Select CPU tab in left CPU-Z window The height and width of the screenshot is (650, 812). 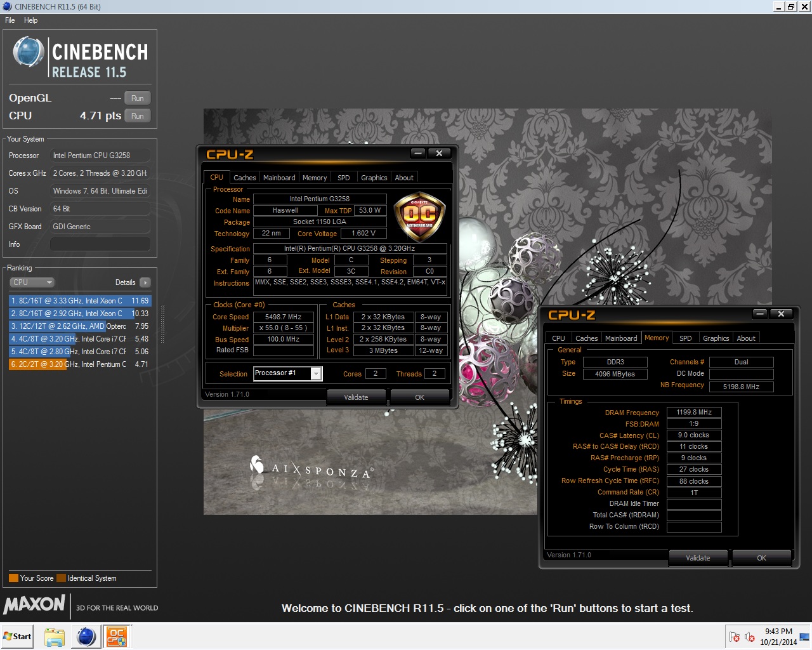216,177
